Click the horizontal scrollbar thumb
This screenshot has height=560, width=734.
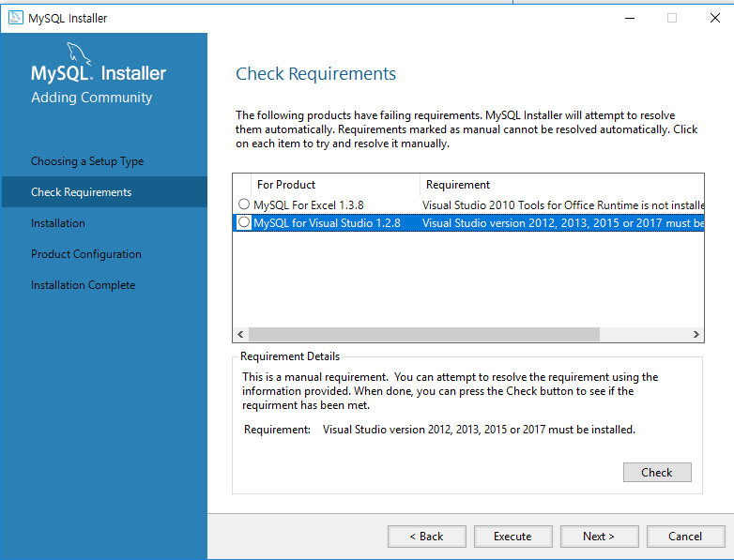(x=423, y=334)
